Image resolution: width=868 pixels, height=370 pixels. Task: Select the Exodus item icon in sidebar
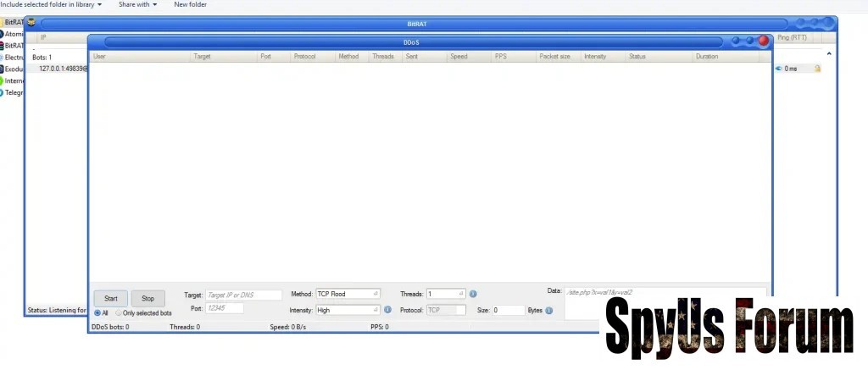pos(2,69)
